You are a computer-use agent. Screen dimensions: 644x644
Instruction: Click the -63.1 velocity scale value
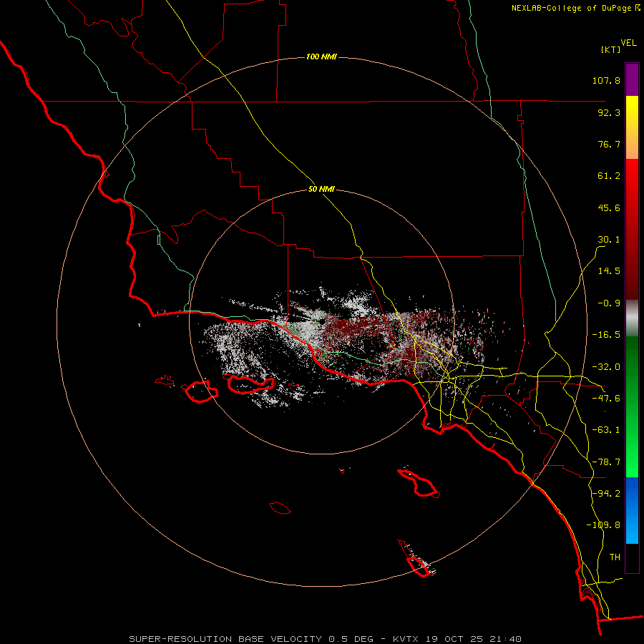point(606,430)
